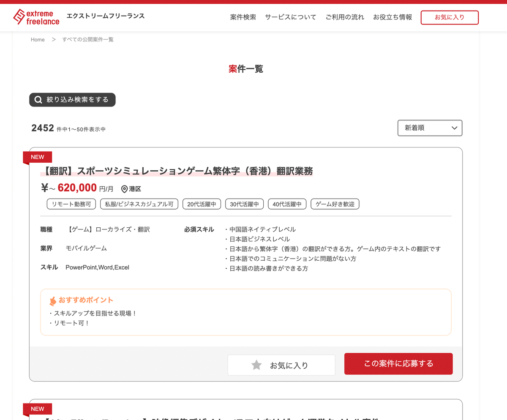Select the 20代活躍中 tag
507x420 pixels.
202,204
